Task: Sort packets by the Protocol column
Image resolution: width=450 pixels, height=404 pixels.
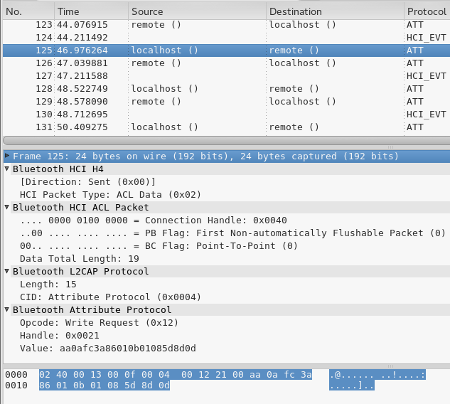Action: point(427,11)
